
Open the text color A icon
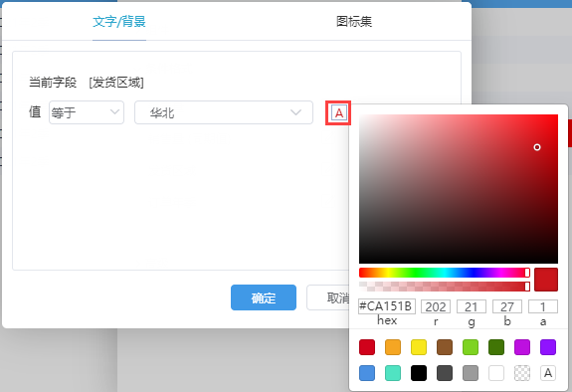coord(338,113)
